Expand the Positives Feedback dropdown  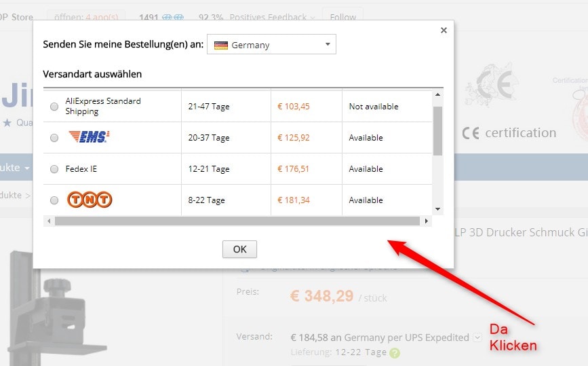(312, 17)
